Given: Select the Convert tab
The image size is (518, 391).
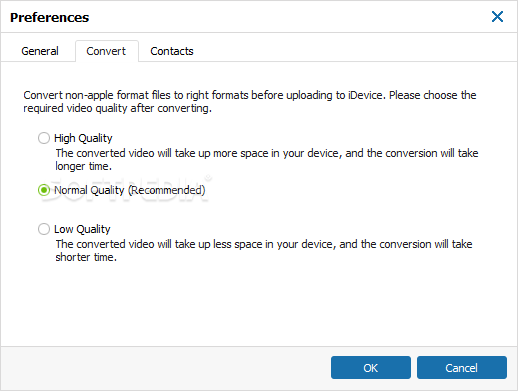Looking at the screenshot, I should click(106, 51).
